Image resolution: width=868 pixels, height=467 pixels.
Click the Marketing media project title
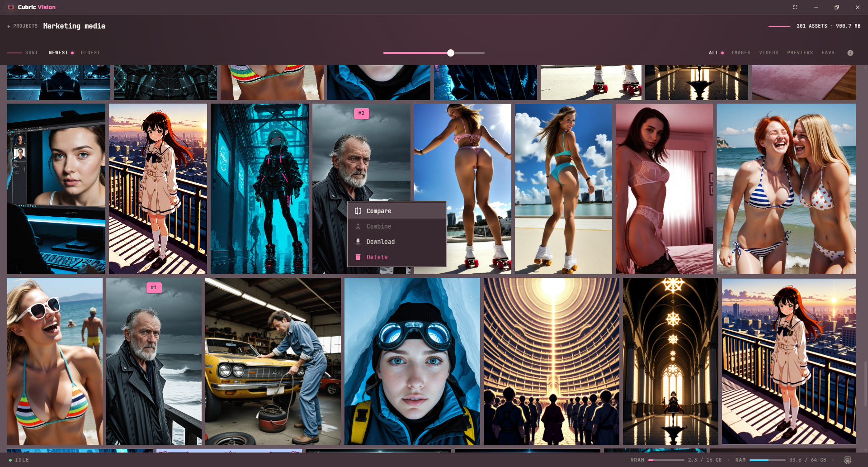click(x=74, y=26)
